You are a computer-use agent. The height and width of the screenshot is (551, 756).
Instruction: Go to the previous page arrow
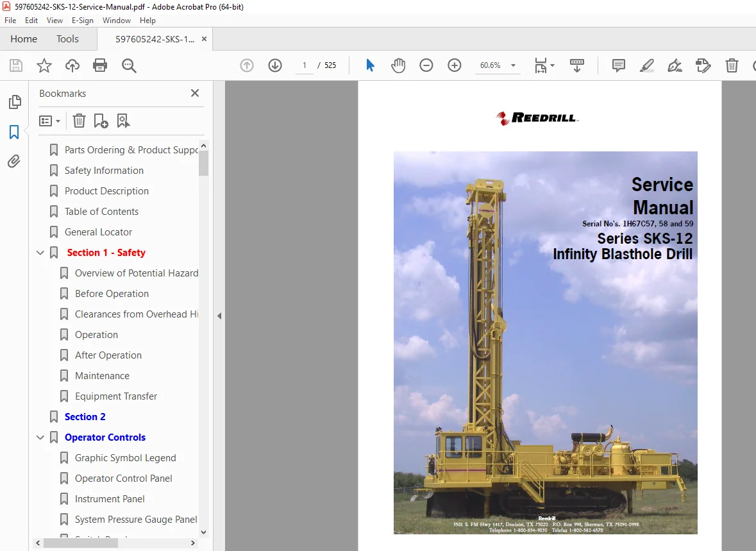coord(247,65)
